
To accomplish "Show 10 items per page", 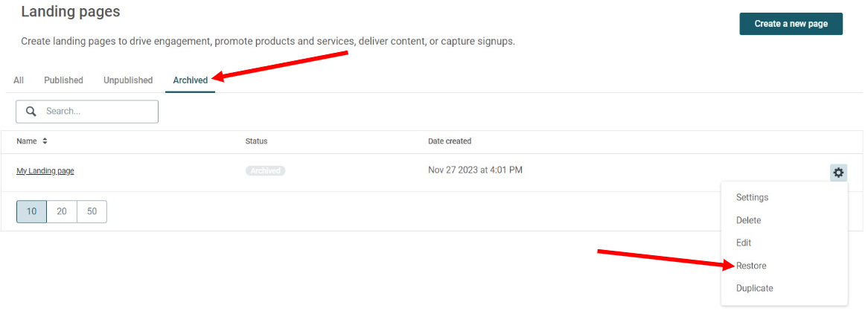I will (x=31, y=211).
